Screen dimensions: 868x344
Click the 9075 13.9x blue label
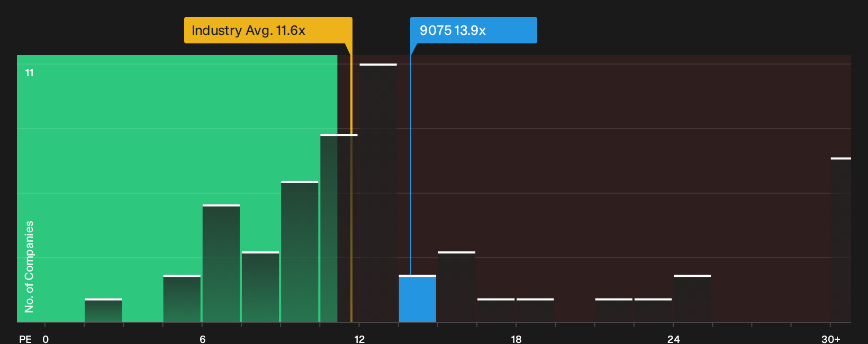pyautogui.click(x=474, y=30)
